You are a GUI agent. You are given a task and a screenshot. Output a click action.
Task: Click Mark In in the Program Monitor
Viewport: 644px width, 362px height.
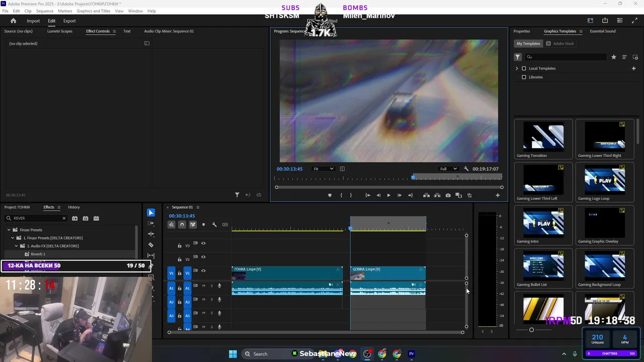tap(341, 195)
